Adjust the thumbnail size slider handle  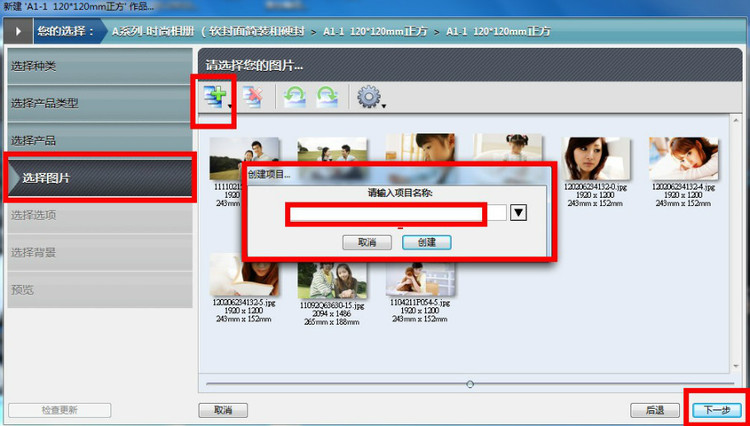coord(470,384)
